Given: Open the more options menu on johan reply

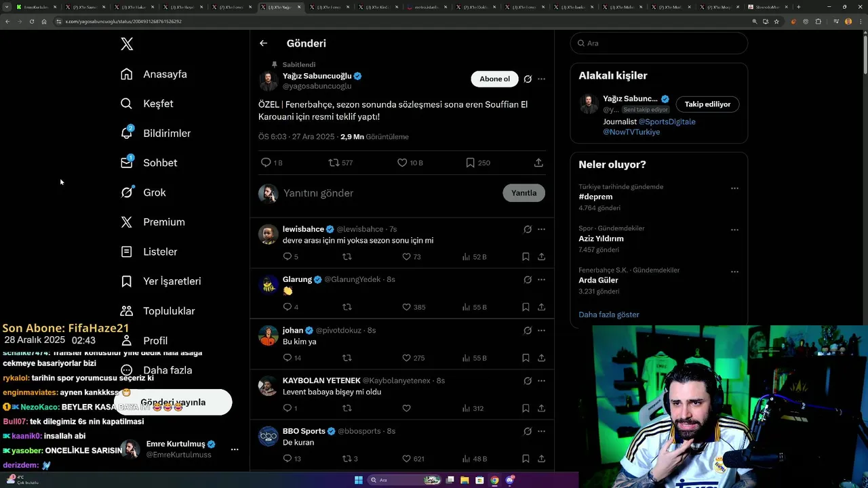Looking at the screenshot, I should (x=541, y=330).
